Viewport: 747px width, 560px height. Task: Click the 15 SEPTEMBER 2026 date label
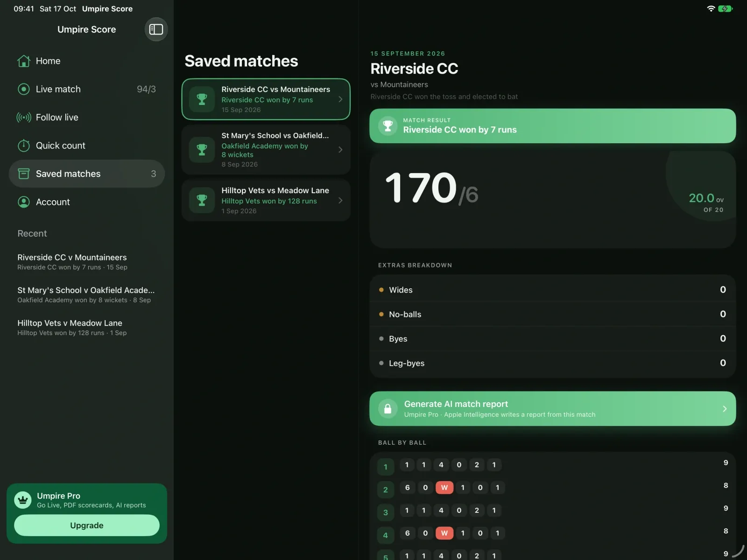[408, 54]
